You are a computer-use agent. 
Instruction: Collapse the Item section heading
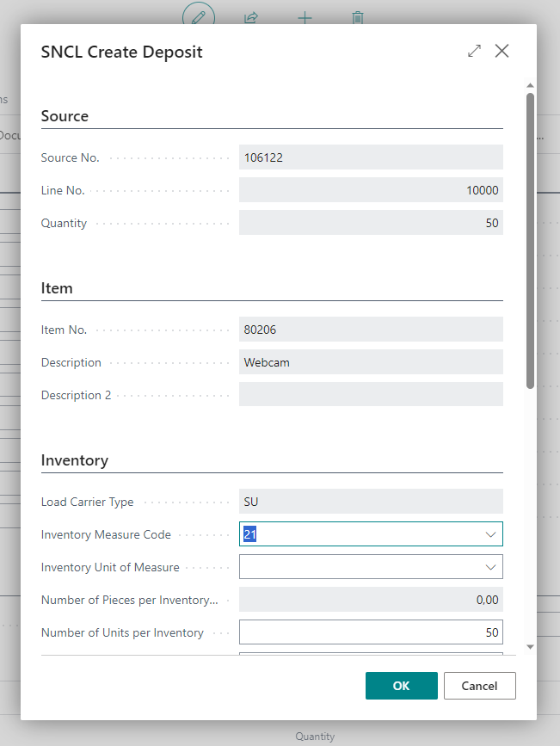tap(57, 288)
